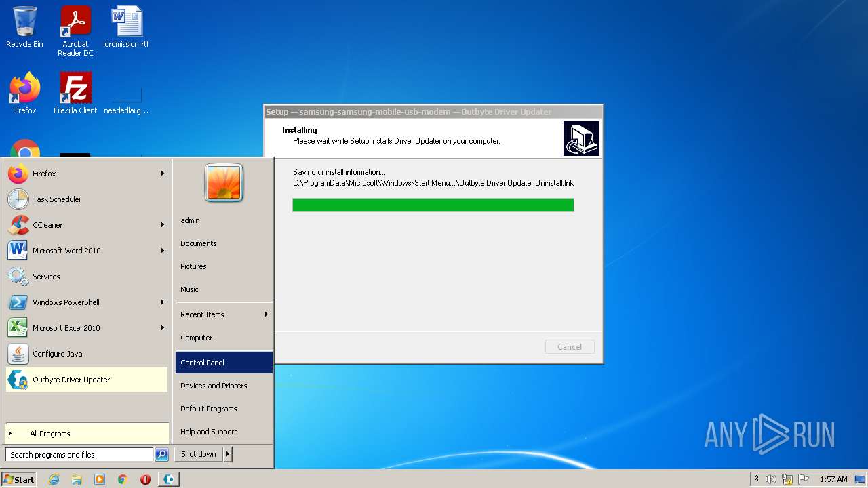Viewport: 868px width, 488px height.
Task: Launch Windows PowerShell from Start menu
Action: (86, 302)
